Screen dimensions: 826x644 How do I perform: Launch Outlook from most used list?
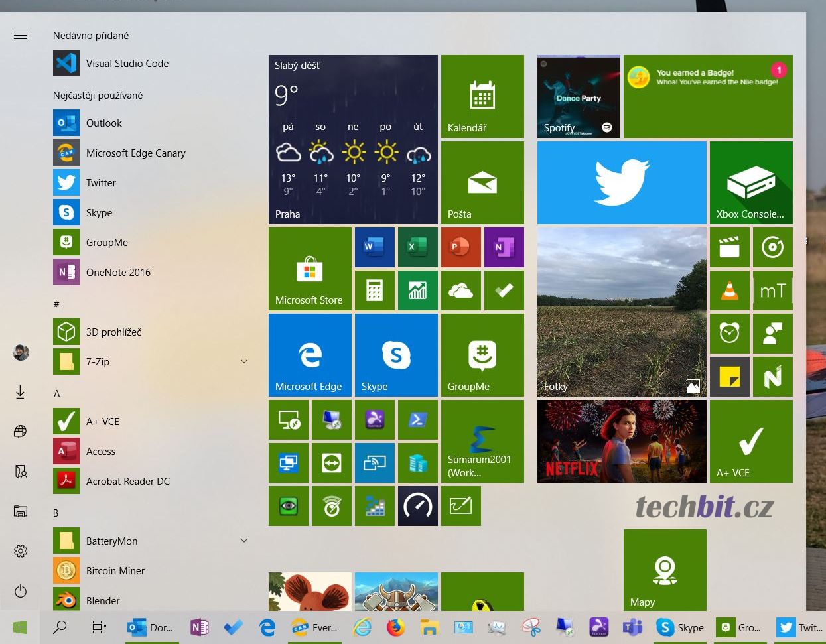pyautogui.click(x=151, y=123)
